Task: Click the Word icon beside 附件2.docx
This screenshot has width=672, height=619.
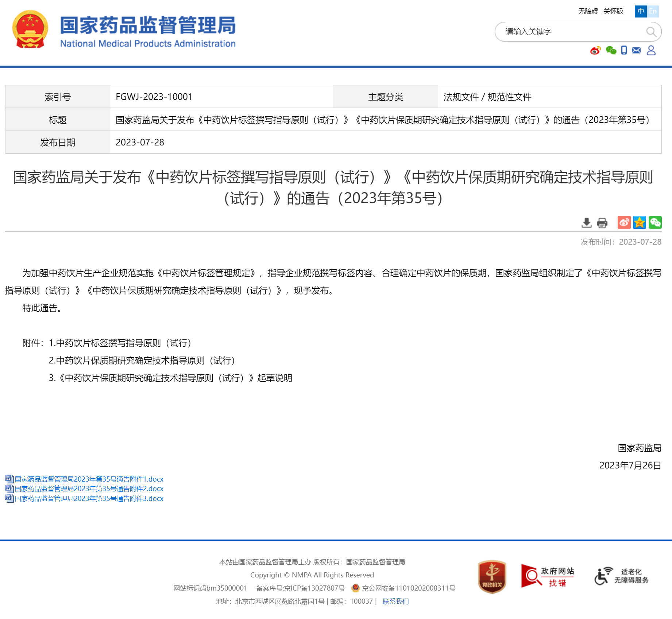Action: point(9,488)
